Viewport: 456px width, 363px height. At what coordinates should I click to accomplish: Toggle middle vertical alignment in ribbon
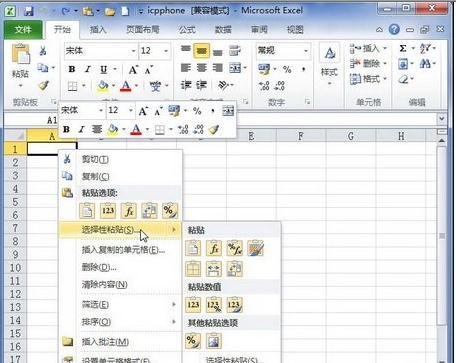(201, 51)
